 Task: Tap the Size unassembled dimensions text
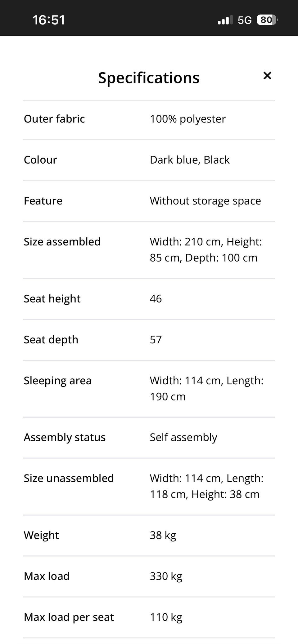pyautogui.click(x=206, y=486)
